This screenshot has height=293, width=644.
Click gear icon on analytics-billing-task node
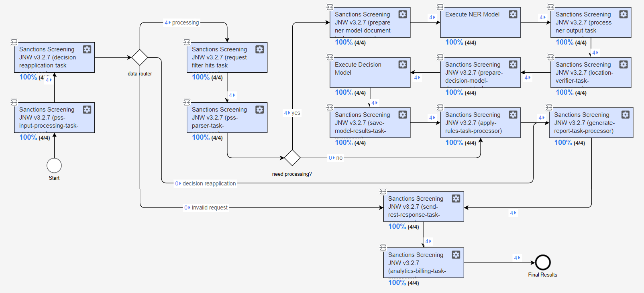click(456, 255)
